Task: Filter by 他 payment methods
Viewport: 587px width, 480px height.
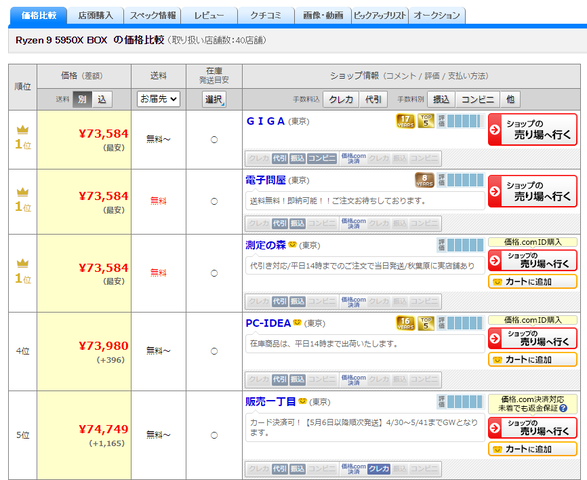Action: [510, 99]
